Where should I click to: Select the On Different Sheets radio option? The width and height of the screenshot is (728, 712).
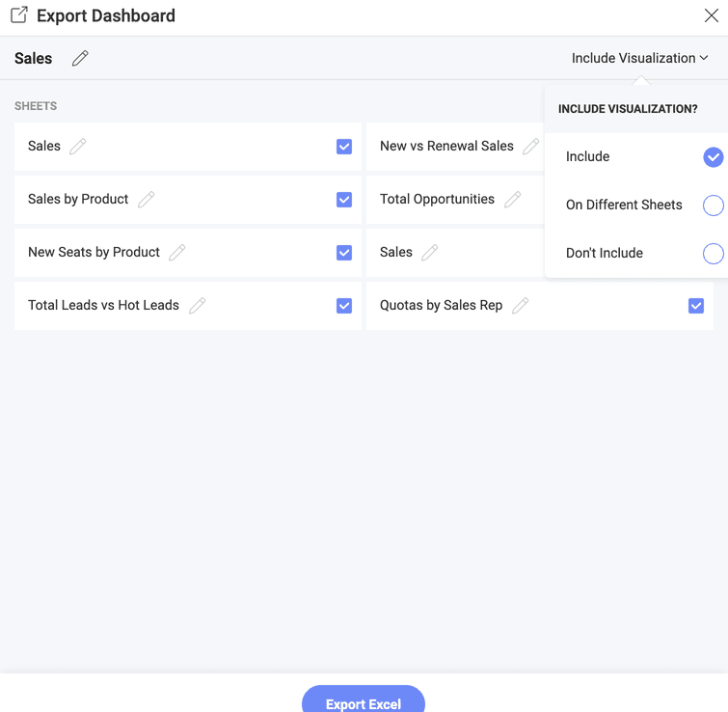coord(714,205)
